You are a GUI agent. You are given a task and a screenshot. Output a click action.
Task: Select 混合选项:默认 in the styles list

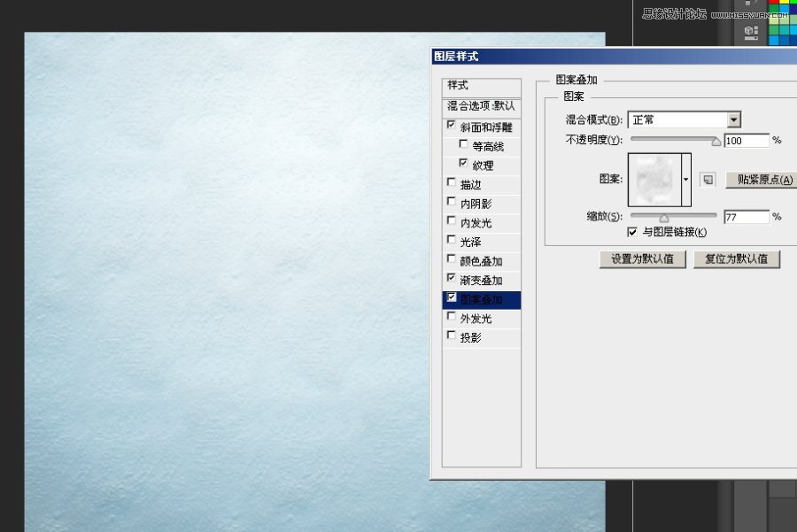(x=482, y=106)
